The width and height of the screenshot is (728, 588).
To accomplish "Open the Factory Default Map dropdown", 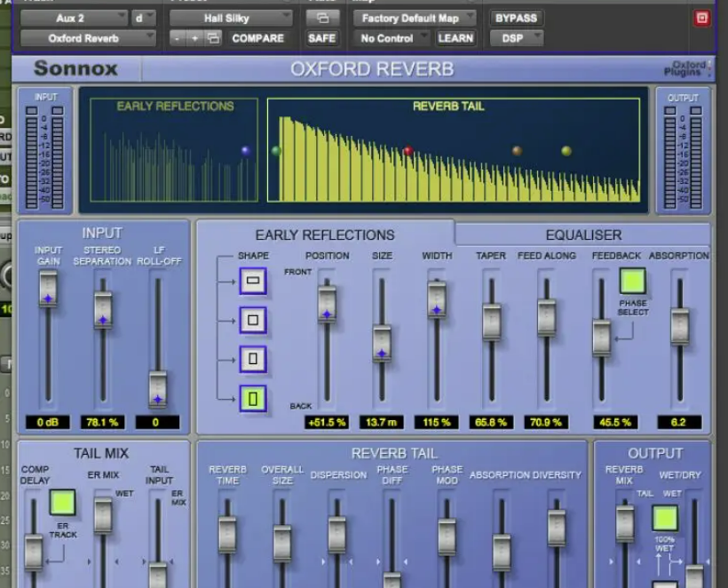I will pyautogui.click(x=415, y=18).
